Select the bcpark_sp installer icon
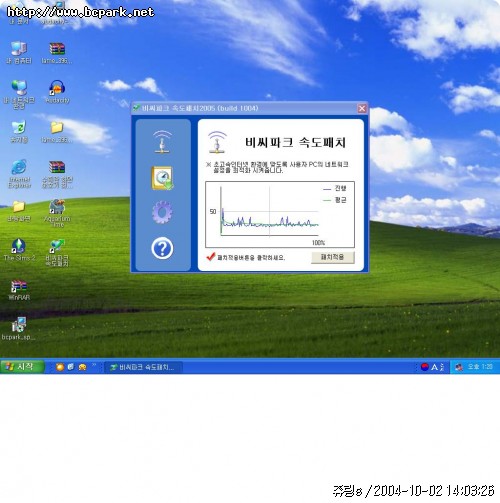 pyautogui.click(x=18, y=329)
